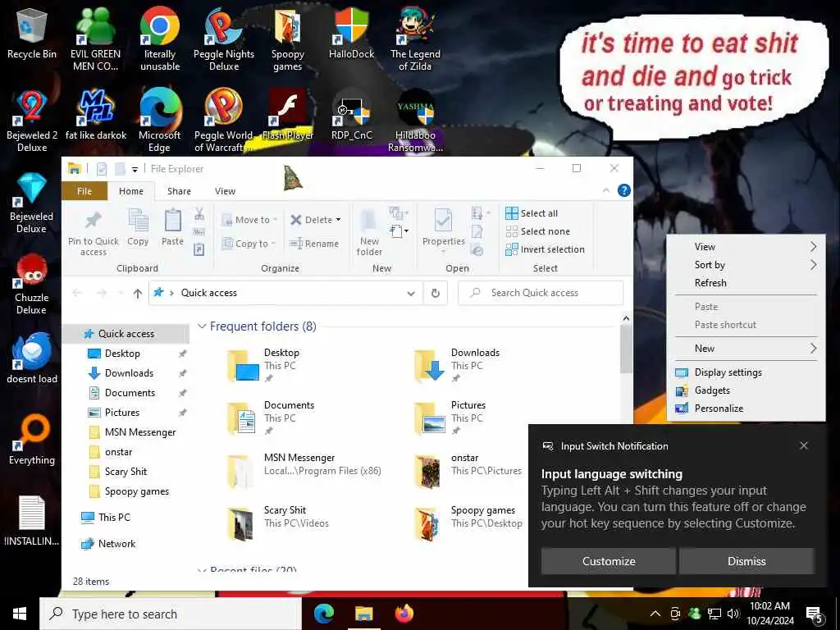The width and height of the screenshot is (840, 630).
Task: Open the Hildaboo Ransomware shortcut
Action: click(x=415, y=121)
